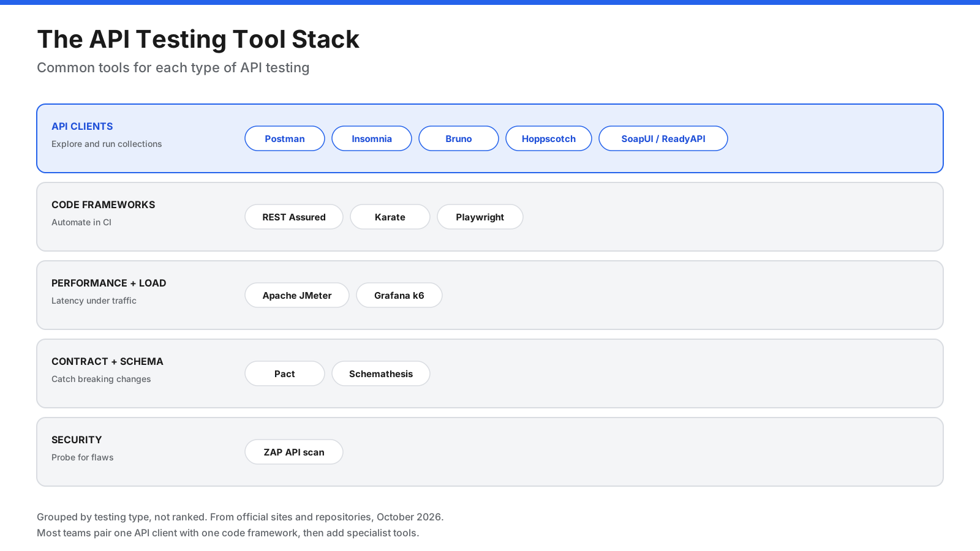Click the title 'The API Testing Tool Stack'
The width and height of the screenshot is (980, 551).
198,39
